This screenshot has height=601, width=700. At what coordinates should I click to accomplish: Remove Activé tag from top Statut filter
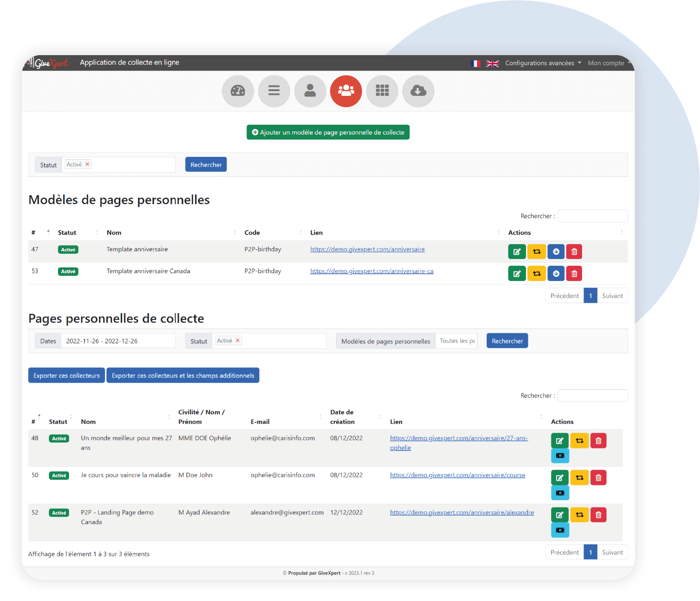click(x=87, y=164)
